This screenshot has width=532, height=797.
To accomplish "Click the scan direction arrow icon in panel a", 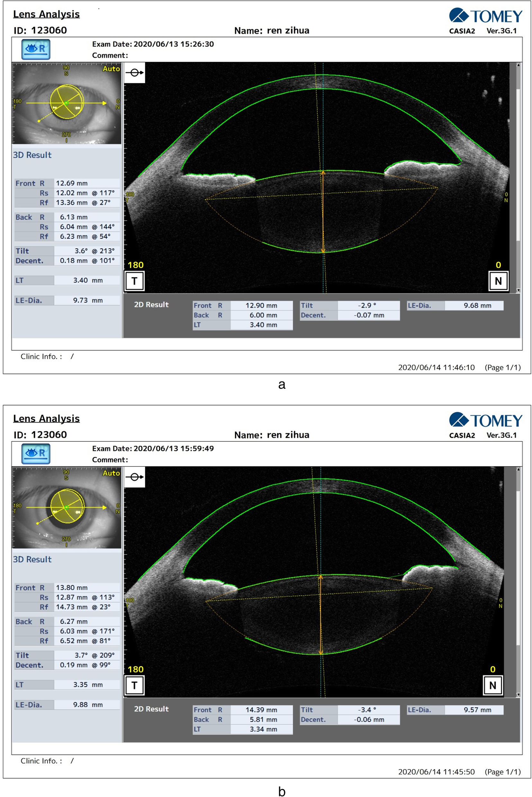I will (135, 73).
